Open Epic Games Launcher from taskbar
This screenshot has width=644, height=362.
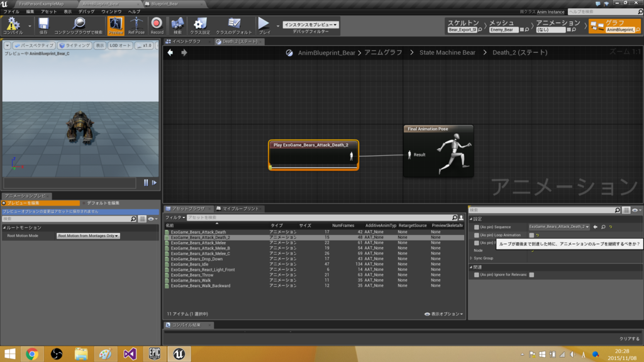click(155, 354)
